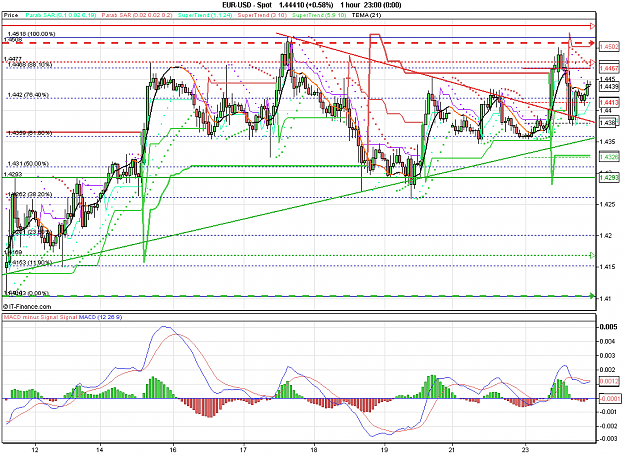Screen dimensions: 625x455
Task: Click the '1.442 (76.40%)' Fibonacci label
Action: (28, 95)
